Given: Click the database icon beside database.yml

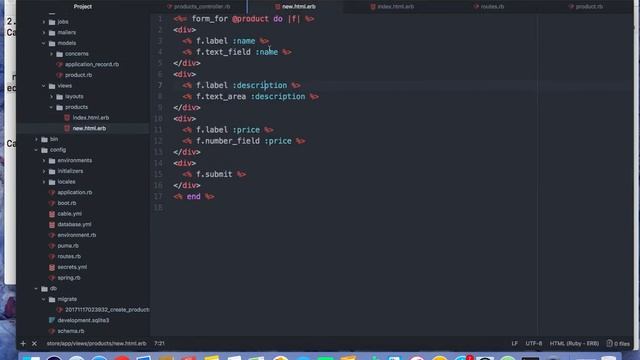Looking at the screenshot, I should [x=52, y=224].
